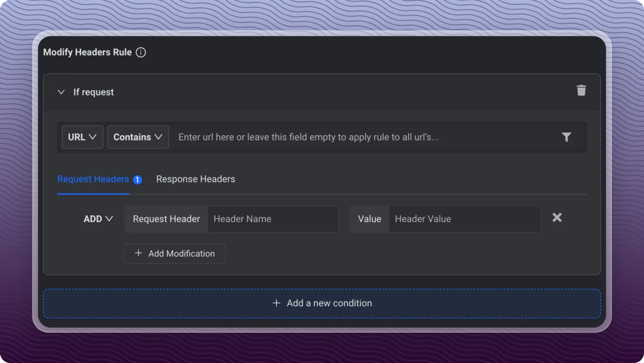644x363 pixels.
Task: Delete the If request condition using trash icon
Action: [581, 90]
